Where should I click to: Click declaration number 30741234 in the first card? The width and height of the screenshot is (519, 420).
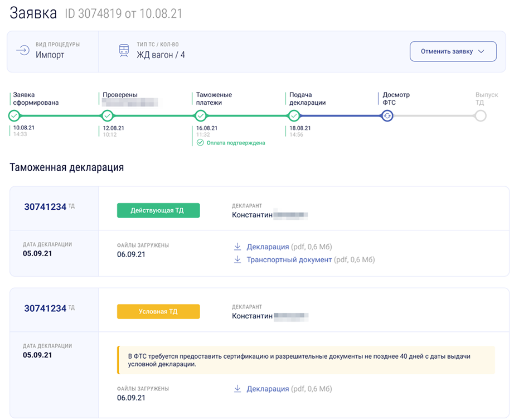(45, 207)
